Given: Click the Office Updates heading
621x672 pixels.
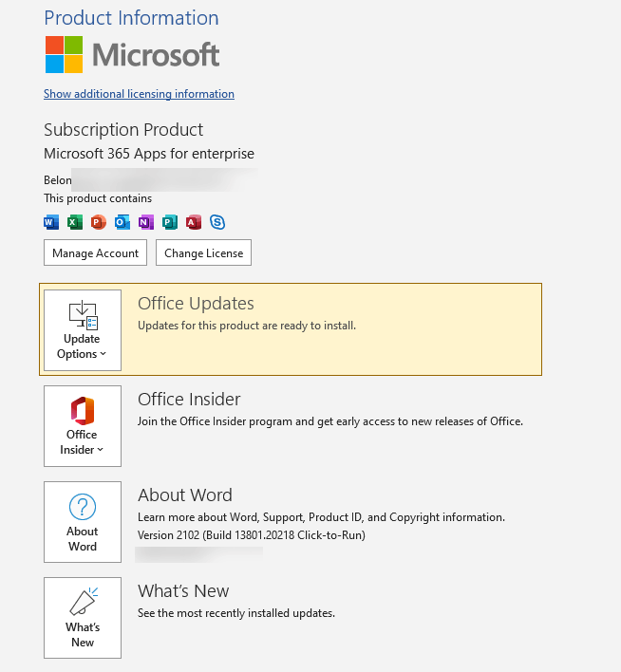Looking at the screenshot, I should click(196, 304).
